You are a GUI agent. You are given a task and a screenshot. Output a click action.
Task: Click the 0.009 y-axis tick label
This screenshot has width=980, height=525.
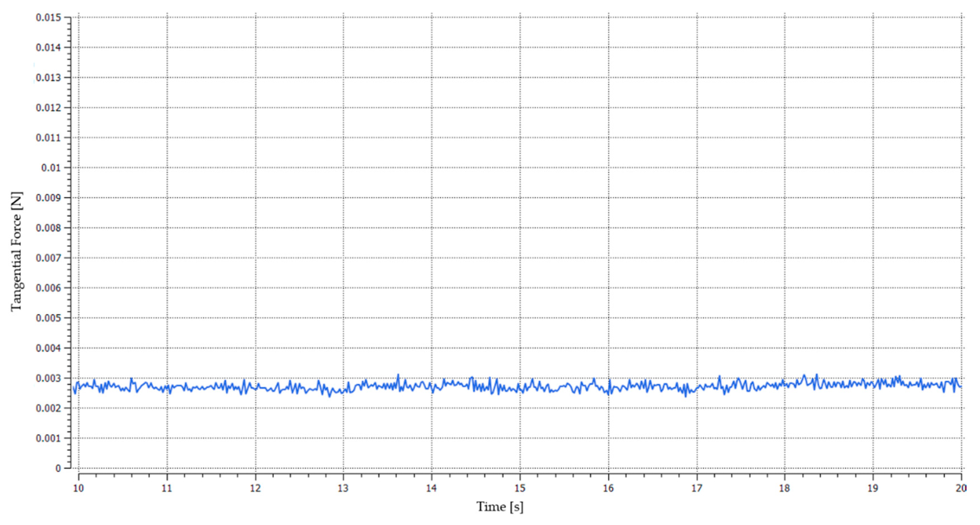click(48, 198)
